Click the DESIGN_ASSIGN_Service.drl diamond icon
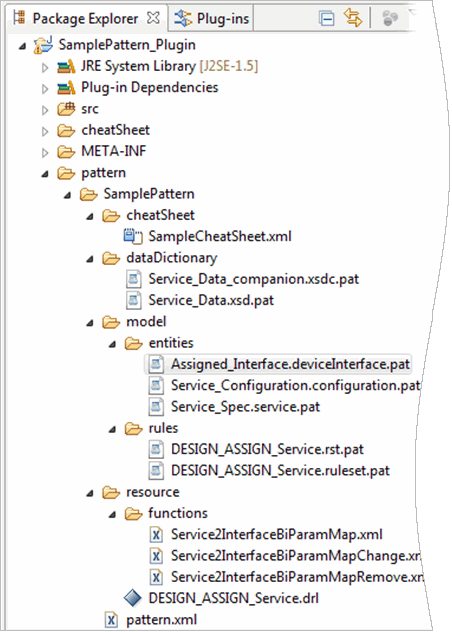 [x=133, y=598]
